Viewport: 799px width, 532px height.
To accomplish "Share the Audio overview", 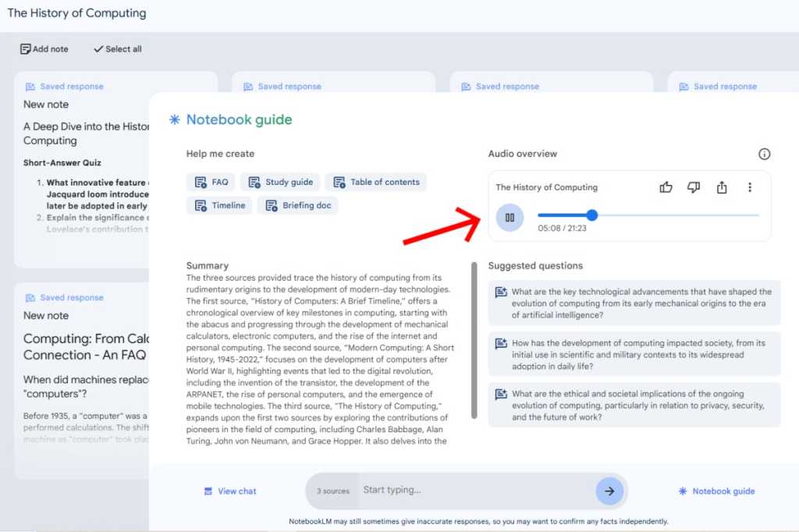I will pyautogui.click(x=722, y=187).
